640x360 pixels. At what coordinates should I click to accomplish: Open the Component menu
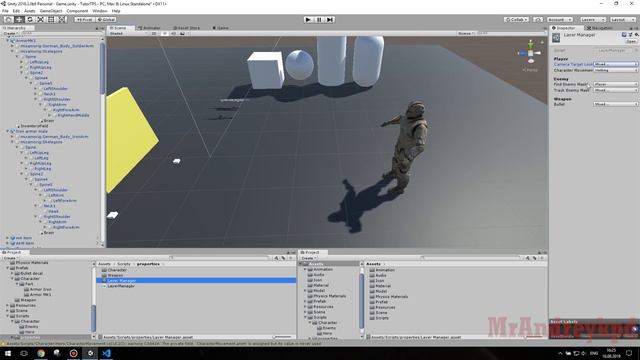point(77,11)
